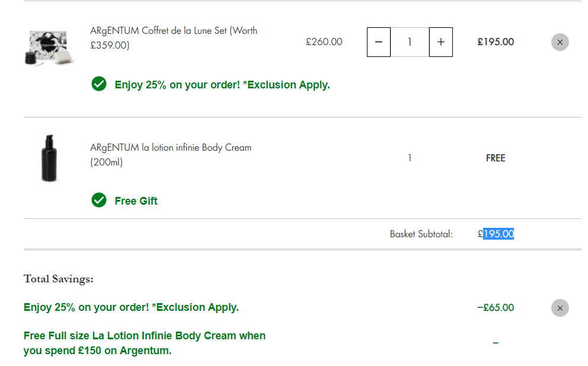Click Free Full size La Lotion offer text

pyautogui.click(x=145, y=343)
